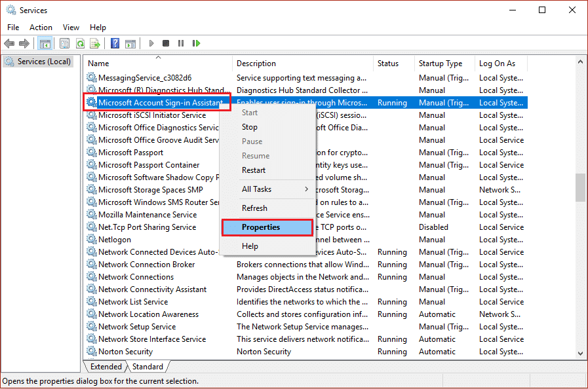Image resolution: width=588 pixels, height=389 pixels.
Task: Expand the All Tasks submenu
Action: click(x=267, y=189)
